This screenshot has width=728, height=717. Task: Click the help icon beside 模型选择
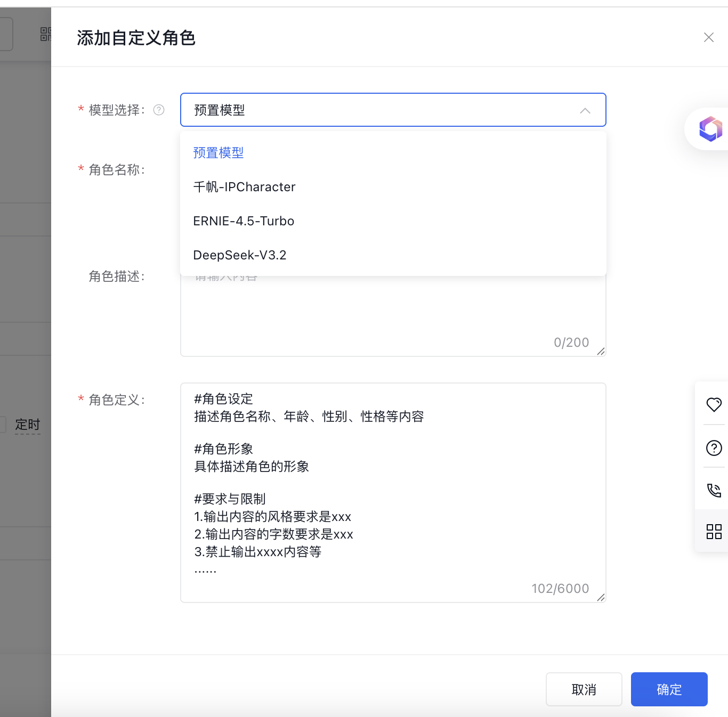(x=159, y=110)
